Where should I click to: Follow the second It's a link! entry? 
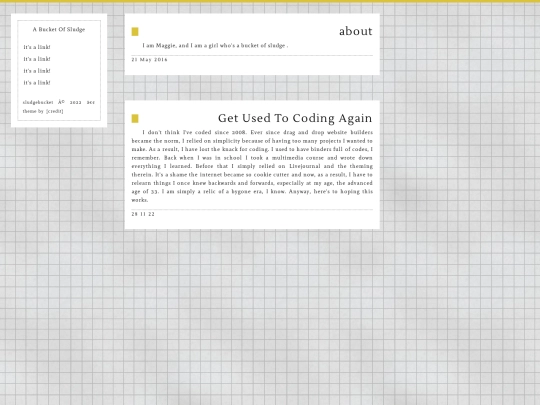[x=37, y=59]
